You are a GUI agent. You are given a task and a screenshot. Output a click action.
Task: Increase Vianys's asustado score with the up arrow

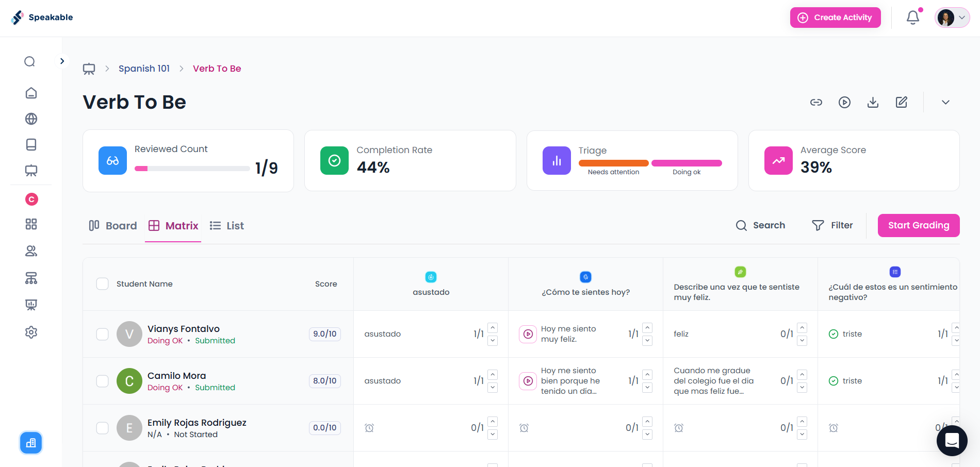(493, 328)
